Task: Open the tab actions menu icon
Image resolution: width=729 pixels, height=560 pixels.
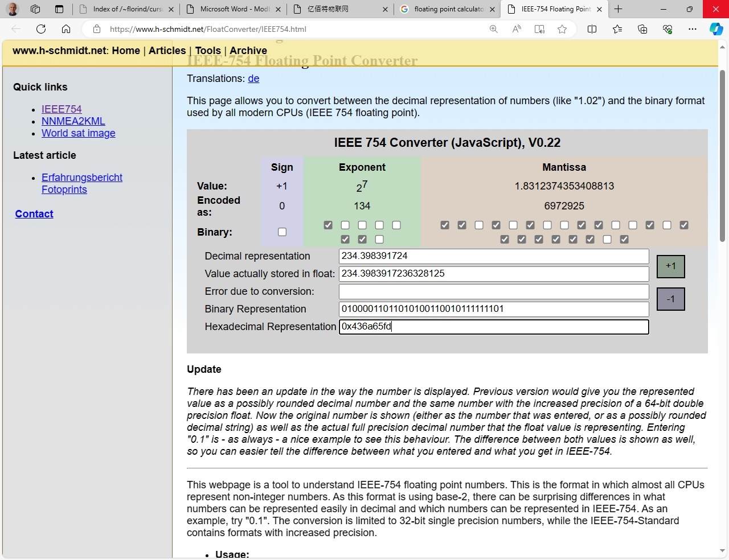Action: click(59, 9)
